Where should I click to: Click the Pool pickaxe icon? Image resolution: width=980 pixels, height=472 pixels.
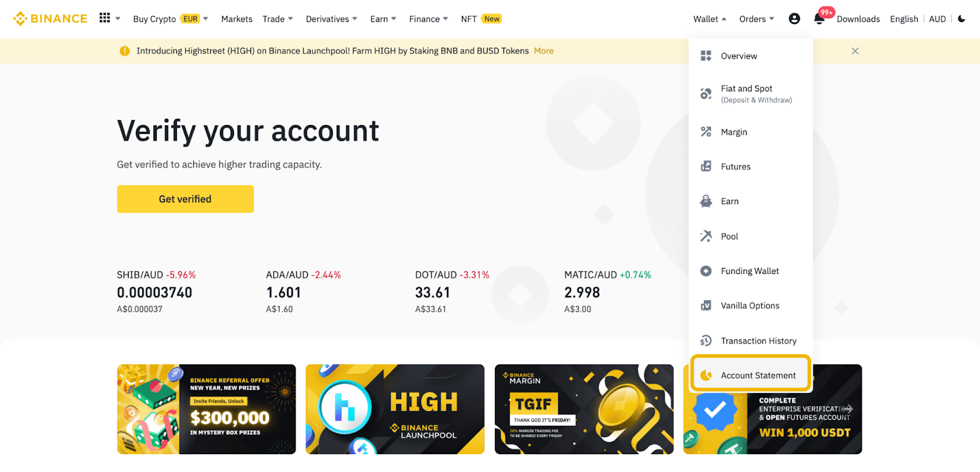point(706,236)
